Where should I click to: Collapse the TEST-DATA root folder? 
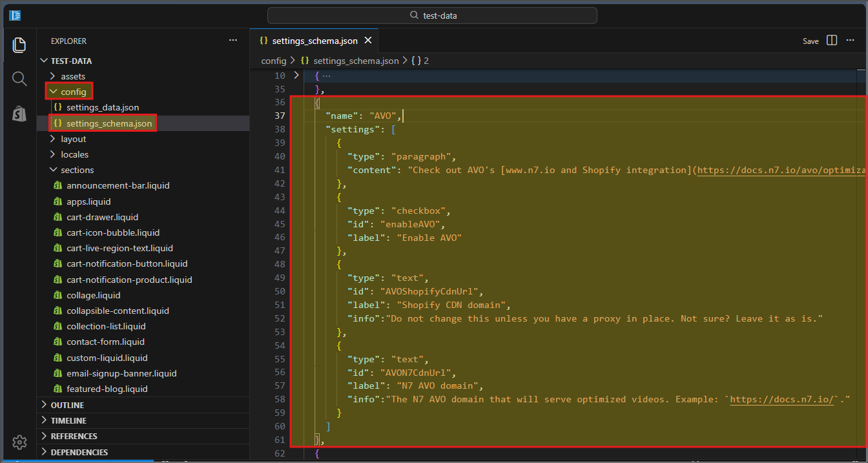(x=143, y=61)
